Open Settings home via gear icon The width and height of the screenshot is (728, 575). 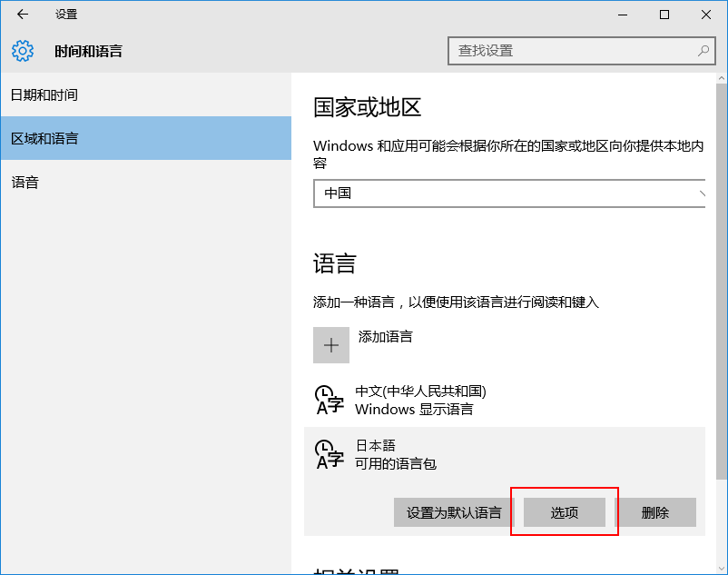(23, 51)
